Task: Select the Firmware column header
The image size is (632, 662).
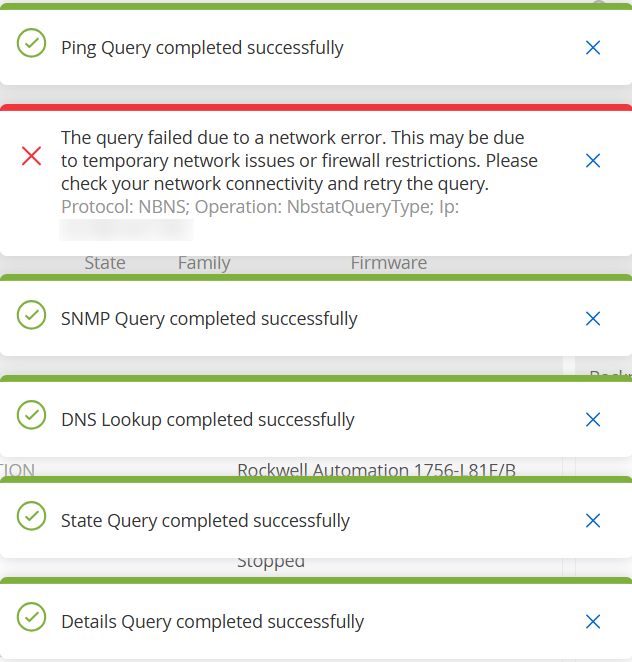Action: point(388,264)
